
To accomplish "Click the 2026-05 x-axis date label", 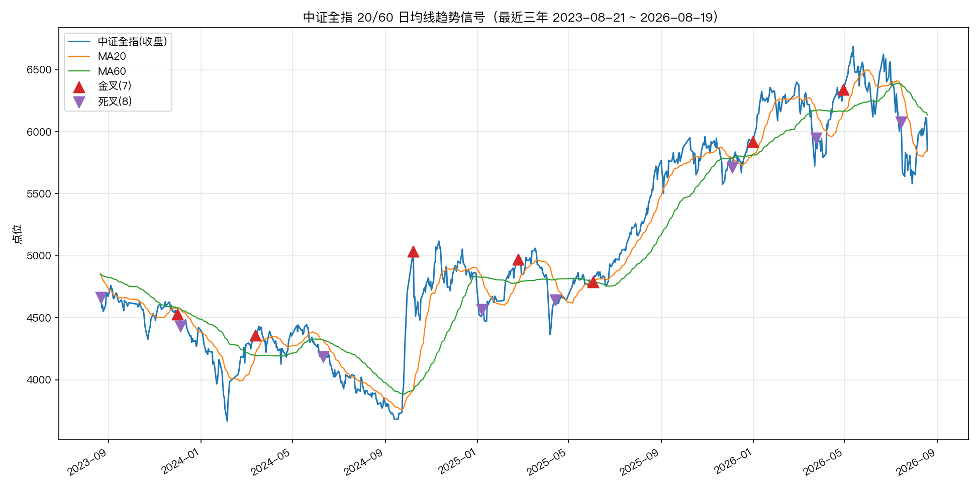I will click(823, 461).
